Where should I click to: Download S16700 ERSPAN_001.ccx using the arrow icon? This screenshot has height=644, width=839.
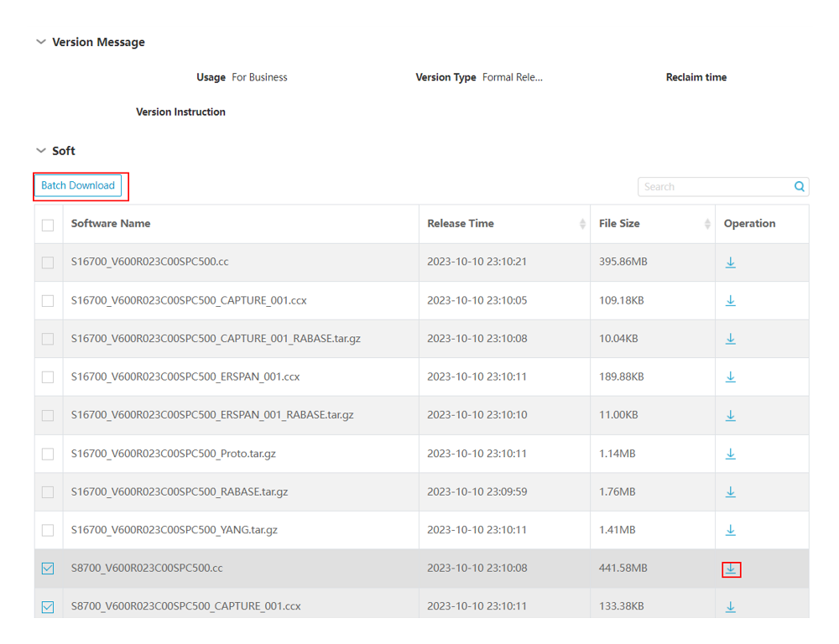click(730, 377)
